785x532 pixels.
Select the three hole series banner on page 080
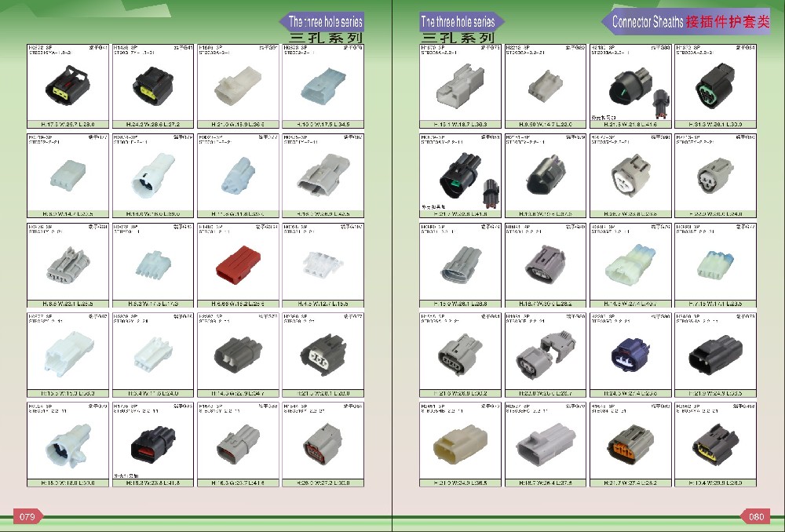pos(462,22)
